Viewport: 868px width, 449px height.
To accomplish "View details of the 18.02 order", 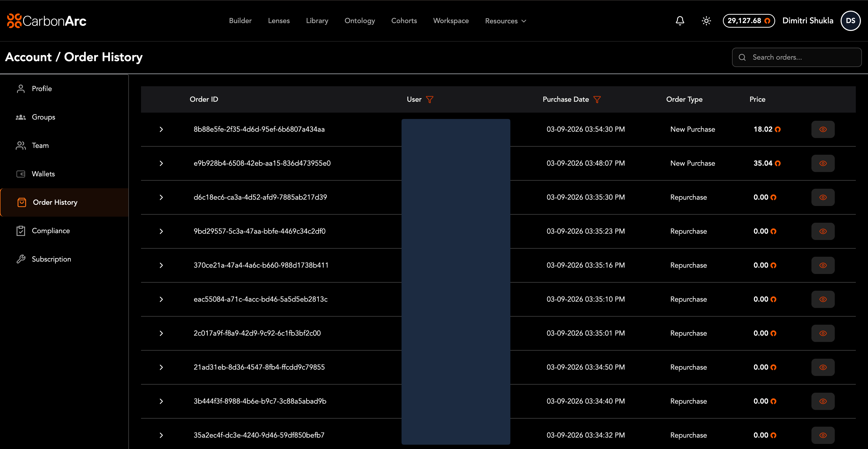I will (823, 129).
